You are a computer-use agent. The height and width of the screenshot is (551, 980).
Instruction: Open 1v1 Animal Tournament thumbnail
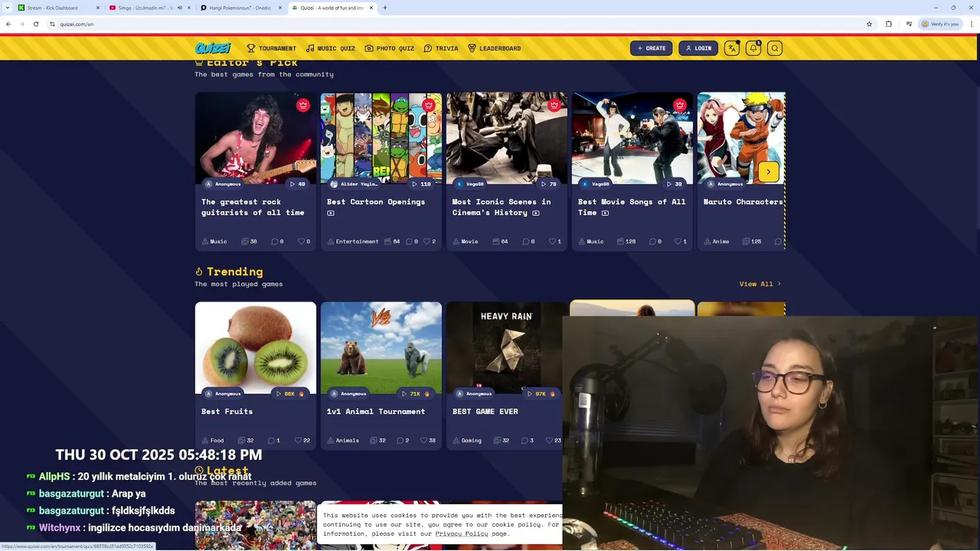(x=381, y=348)
